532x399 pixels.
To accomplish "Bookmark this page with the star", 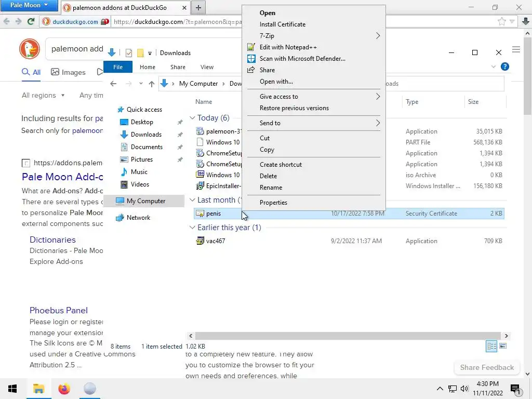I will coord(501,22).
